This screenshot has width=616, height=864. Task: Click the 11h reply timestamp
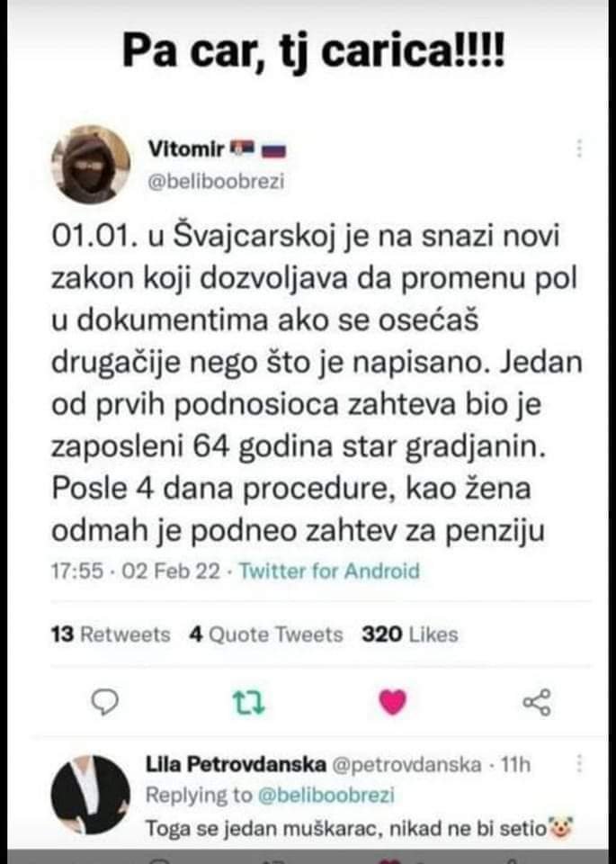[515, 765]
